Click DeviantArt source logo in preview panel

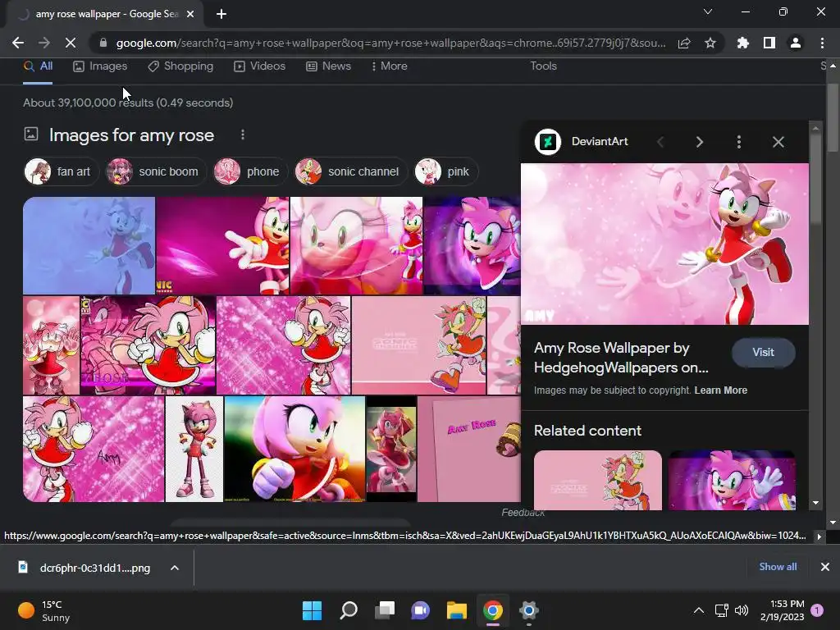[x=547, y=141]
